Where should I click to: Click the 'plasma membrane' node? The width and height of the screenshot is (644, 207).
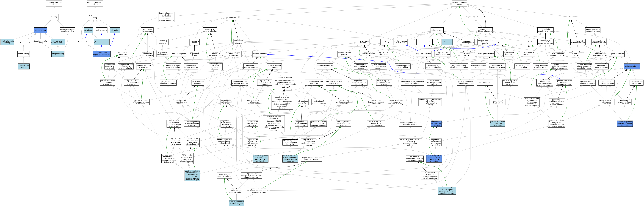102,42
